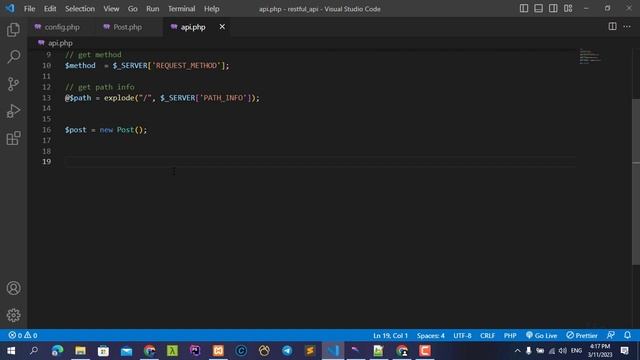This screenshot has height=360, width=640.
Task: Open the Run and Debug view
Action: tap(13, 111)
